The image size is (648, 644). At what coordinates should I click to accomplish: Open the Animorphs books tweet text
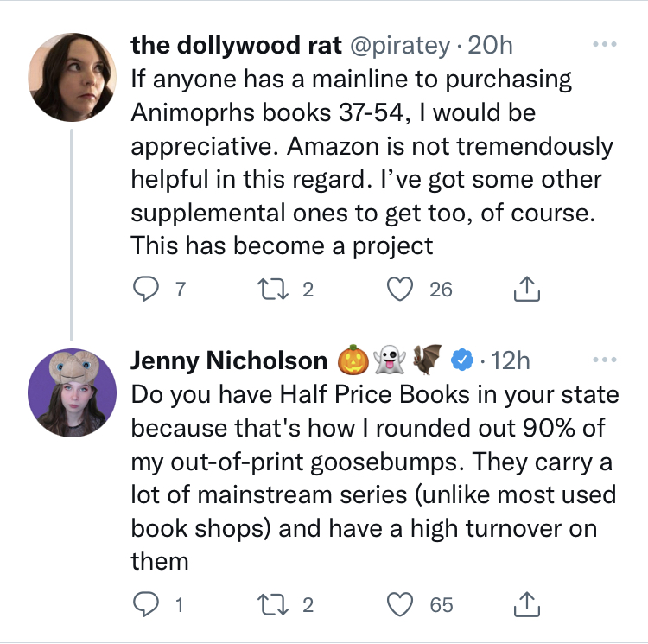click(x=372, y=162)
